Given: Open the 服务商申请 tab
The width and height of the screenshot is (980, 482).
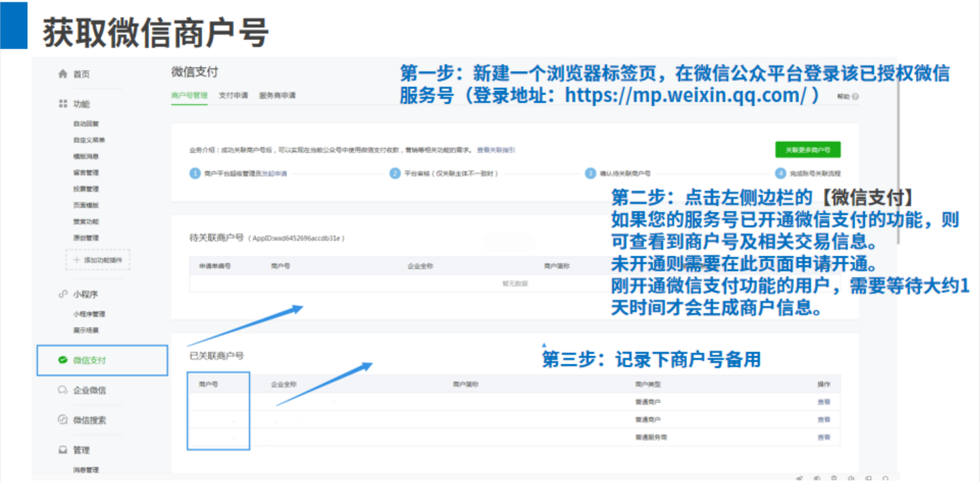Looking at the screenshot, I should (x=277, y=96).
